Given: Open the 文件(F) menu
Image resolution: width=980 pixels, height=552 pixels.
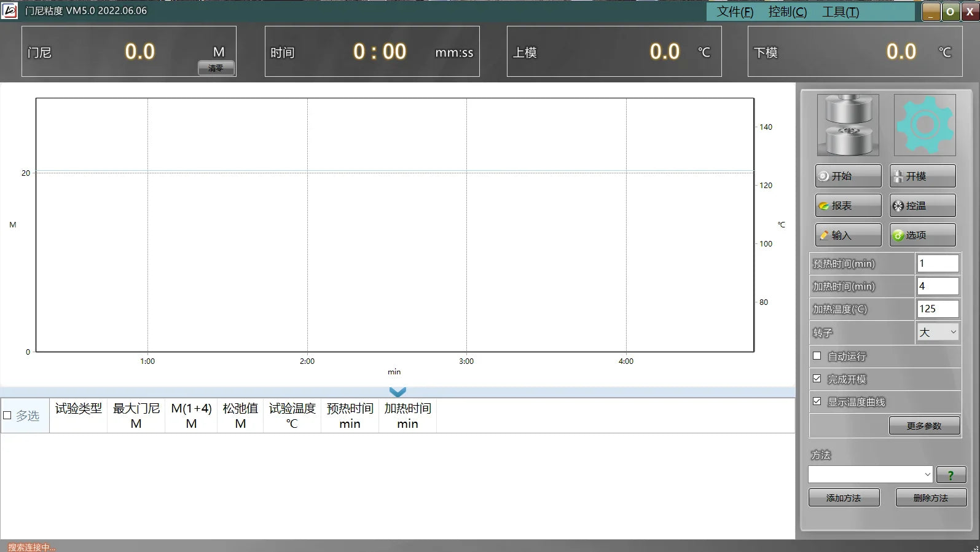Looking at the screenshot, I should [734, 12].
